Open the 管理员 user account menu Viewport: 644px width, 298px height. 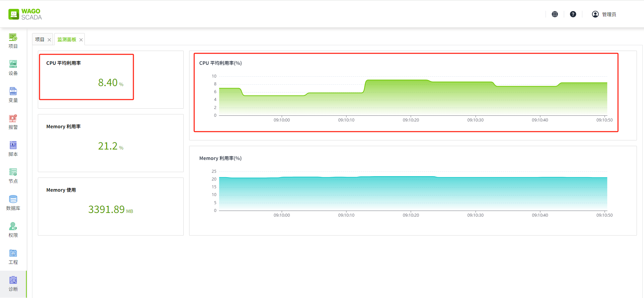point(604,14)
